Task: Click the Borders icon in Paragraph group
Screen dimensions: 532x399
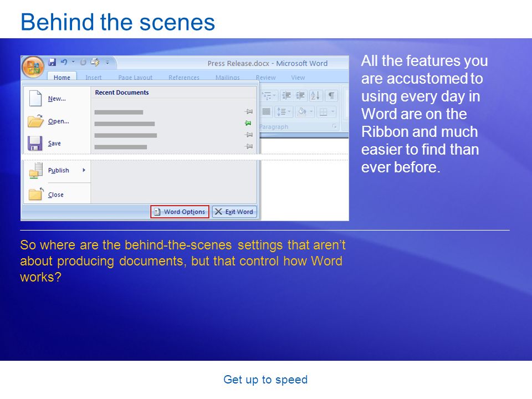Action: [324, 111]
